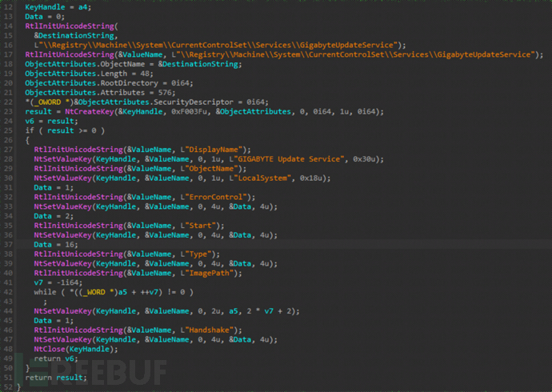This screenshot has width=552, height=392.
Task: Click the "GIGABYTE Update Service" string literal
Action: [x=289, y=159]
